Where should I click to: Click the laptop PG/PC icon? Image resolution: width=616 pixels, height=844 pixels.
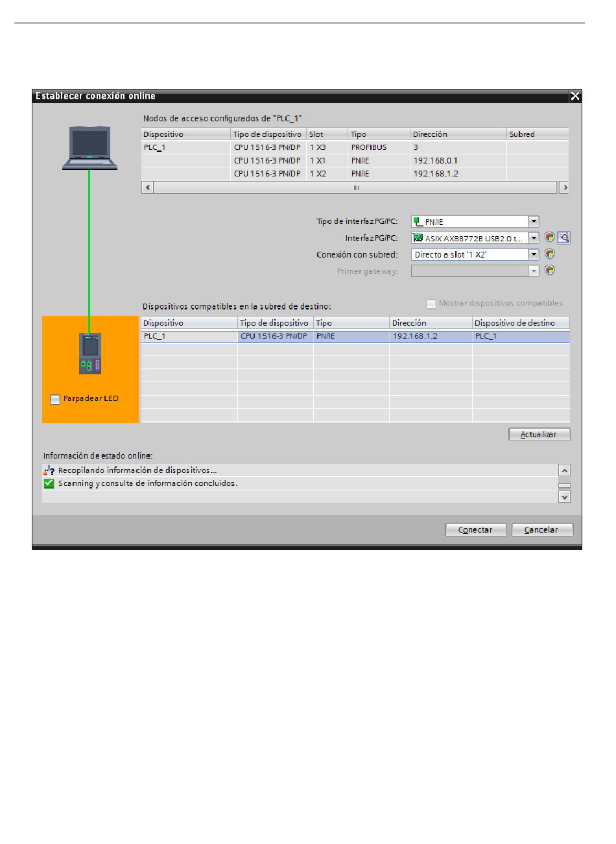click(89, 148)
